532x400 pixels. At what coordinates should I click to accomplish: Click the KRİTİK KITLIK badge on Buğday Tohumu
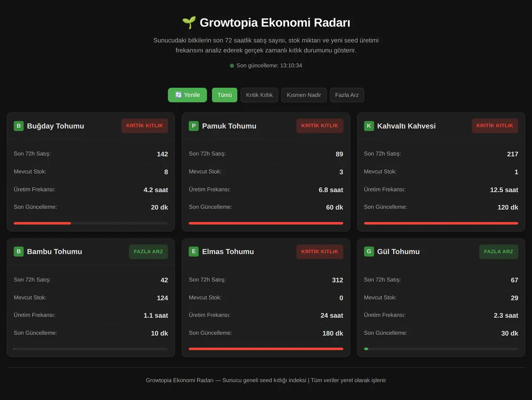pos(145,126)
